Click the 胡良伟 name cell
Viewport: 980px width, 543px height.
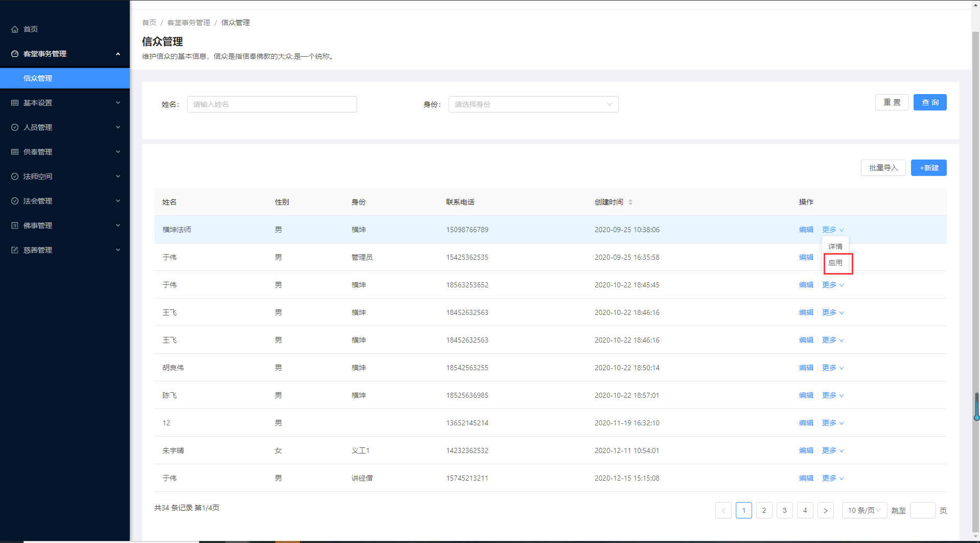tap(173, 368)
